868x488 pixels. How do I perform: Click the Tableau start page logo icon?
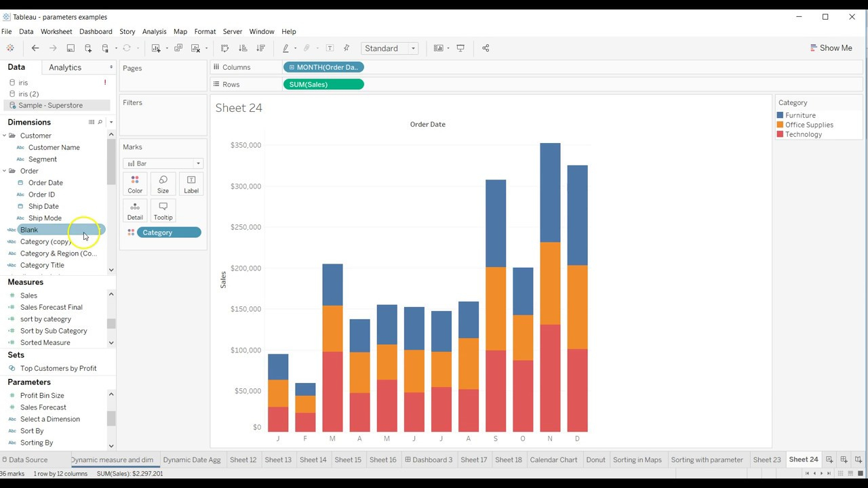point(9,48)
